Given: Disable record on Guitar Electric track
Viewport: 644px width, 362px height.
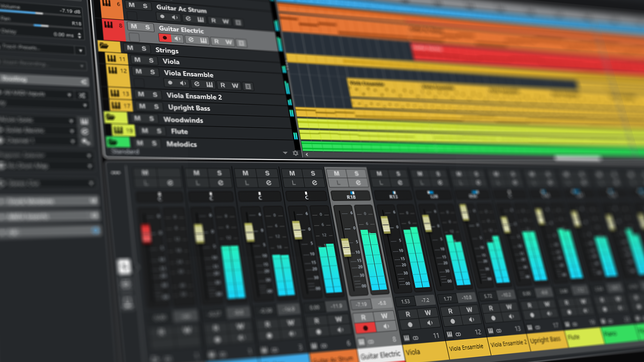Looking at the screenshot, I should (165, 38).
